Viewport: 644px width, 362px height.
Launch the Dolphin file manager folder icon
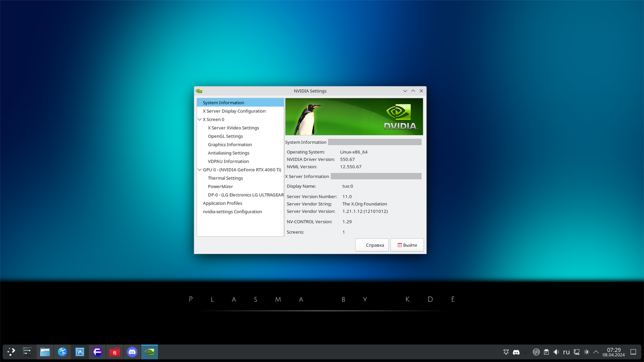(45, 352)
